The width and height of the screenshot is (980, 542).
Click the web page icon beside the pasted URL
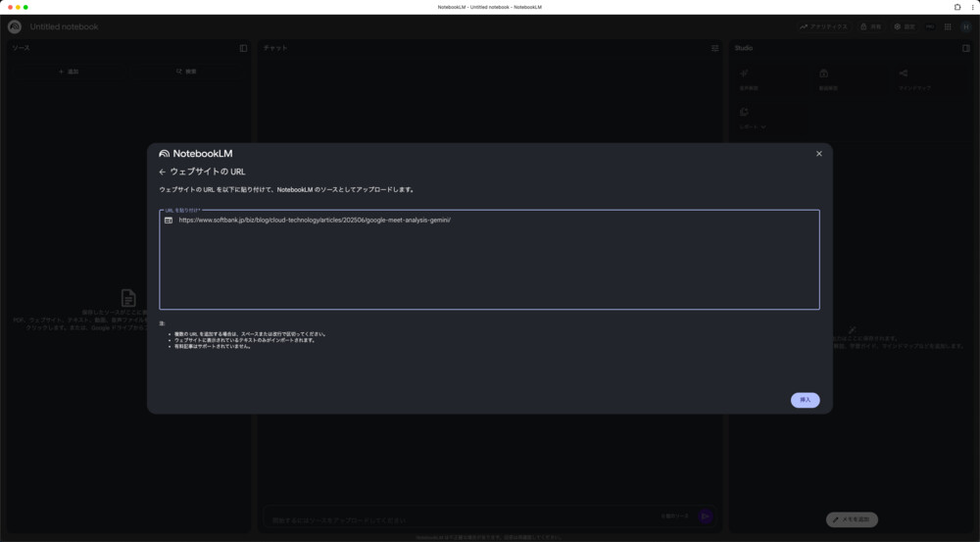click(169, 221)
